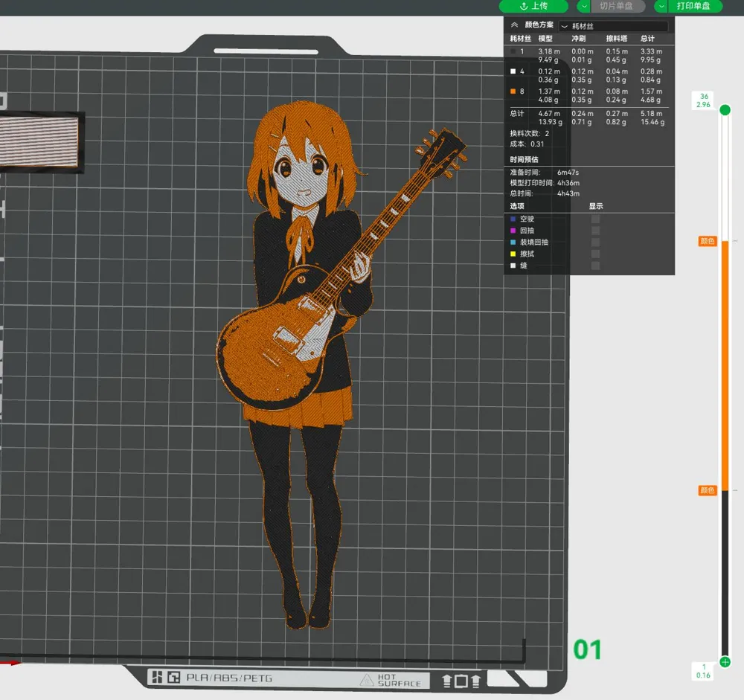The height and width of the screenshot is (700, 744).
Task: Click the 1 / 0.16 layer height label
Action: pos(704,671)
